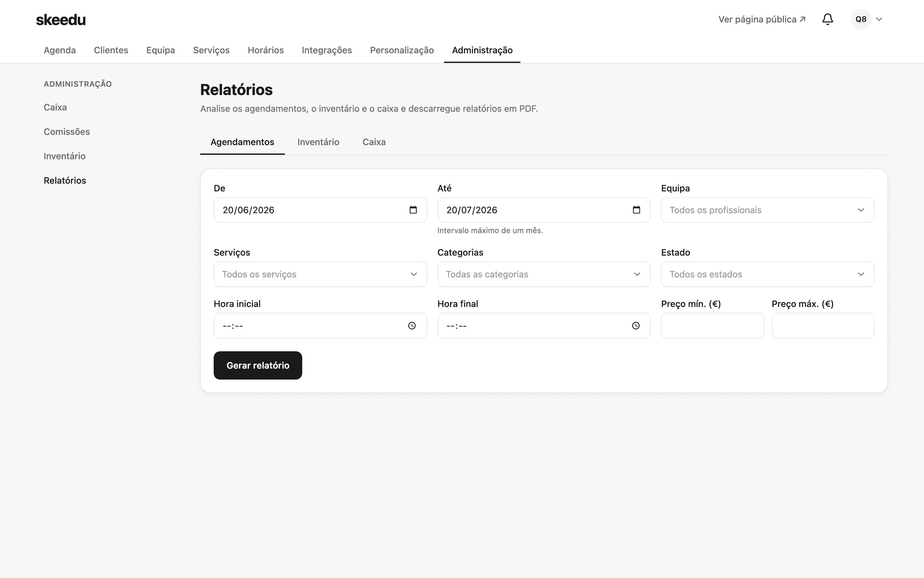Open the Equipa top navigation tab
Viewport: 924px width, 578px height.
[160, 50]
